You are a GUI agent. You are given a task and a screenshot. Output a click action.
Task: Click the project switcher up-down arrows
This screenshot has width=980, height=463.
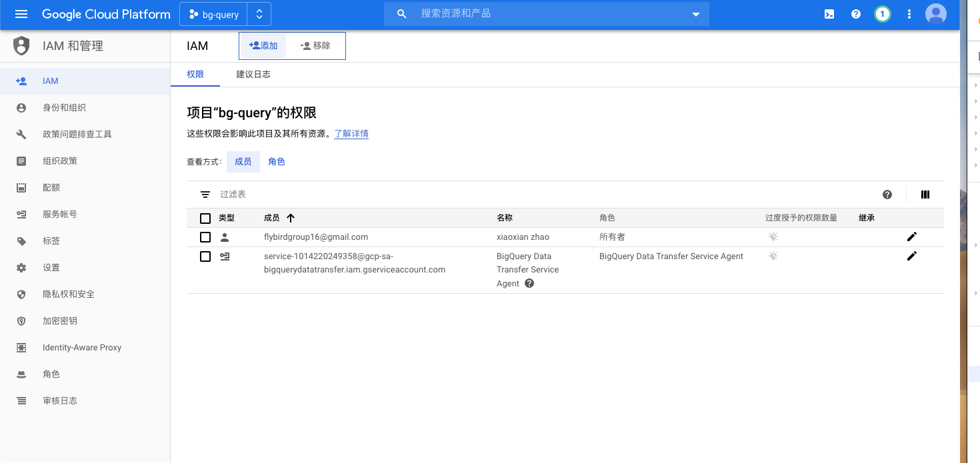pos(259,14)
